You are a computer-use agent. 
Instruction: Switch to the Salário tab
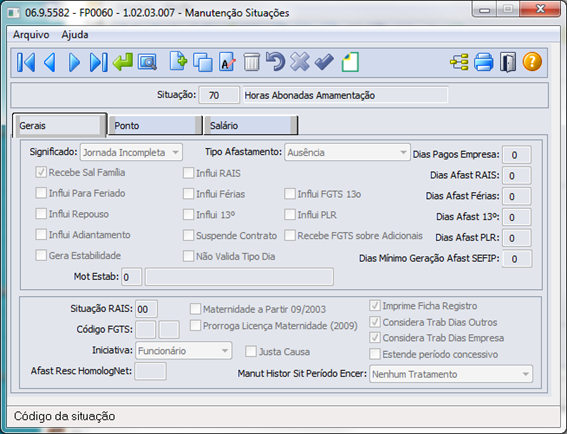pos(251,125)
